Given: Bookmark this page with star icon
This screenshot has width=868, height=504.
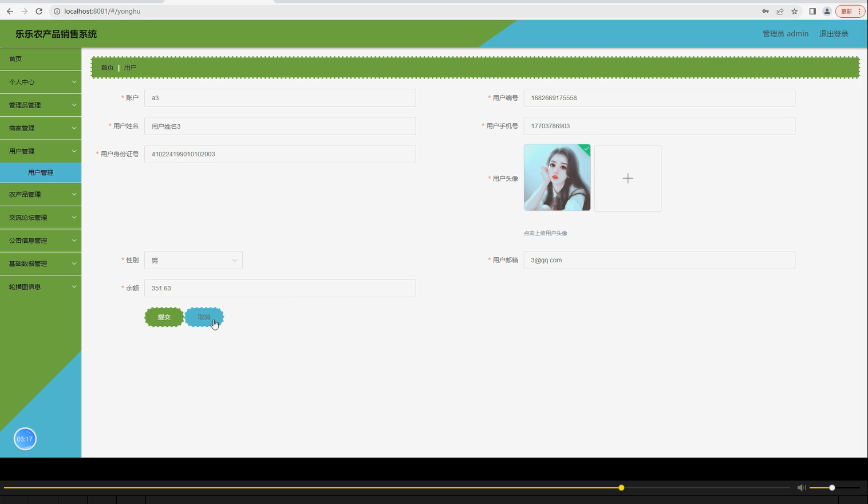Looking at the screenshot, I should click(795, 11).
